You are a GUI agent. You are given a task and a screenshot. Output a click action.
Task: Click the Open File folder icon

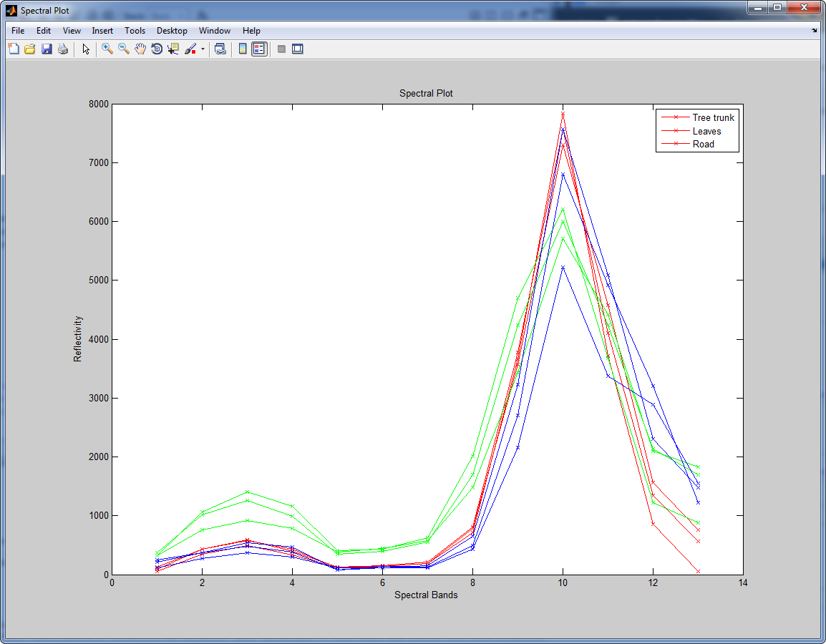pos(30,49)
